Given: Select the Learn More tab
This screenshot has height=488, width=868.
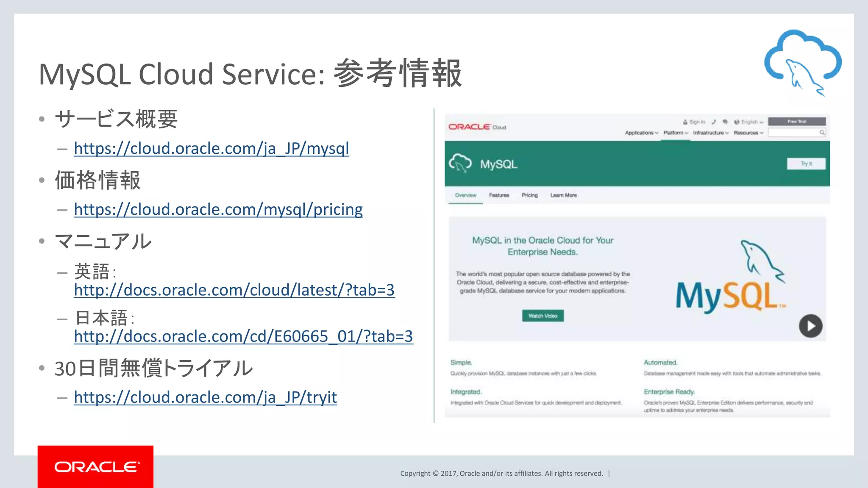Looking at the screenshot, I should [x=563, y=195].
